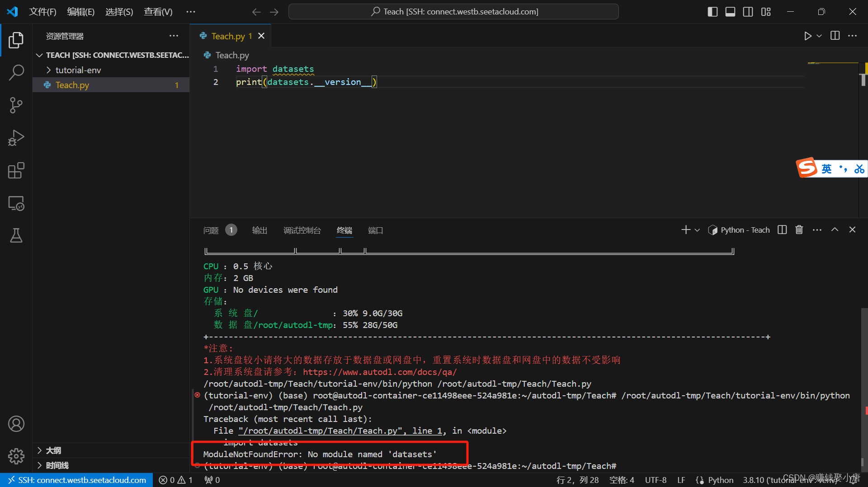Open Teach.py line 1 traceback link

[340, 431]
